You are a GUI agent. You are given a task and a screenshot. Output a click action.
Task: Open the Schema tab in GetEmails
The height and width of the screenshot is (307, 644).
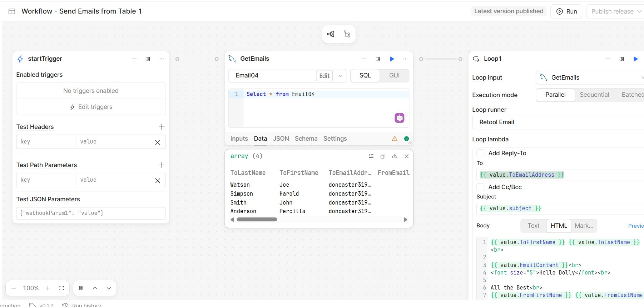tap(306, 139)
